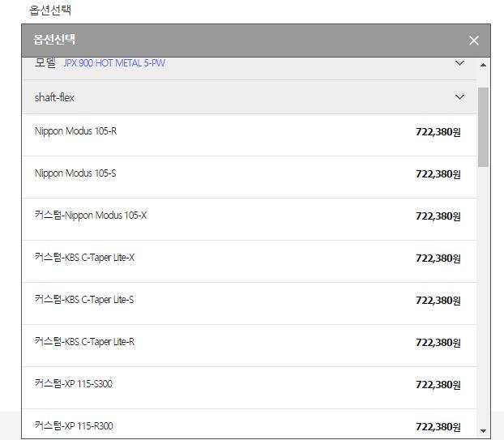504x440 pixels.
Task: Click price of 커스텀-XP 115-S300 row
Action: [438, 385]
